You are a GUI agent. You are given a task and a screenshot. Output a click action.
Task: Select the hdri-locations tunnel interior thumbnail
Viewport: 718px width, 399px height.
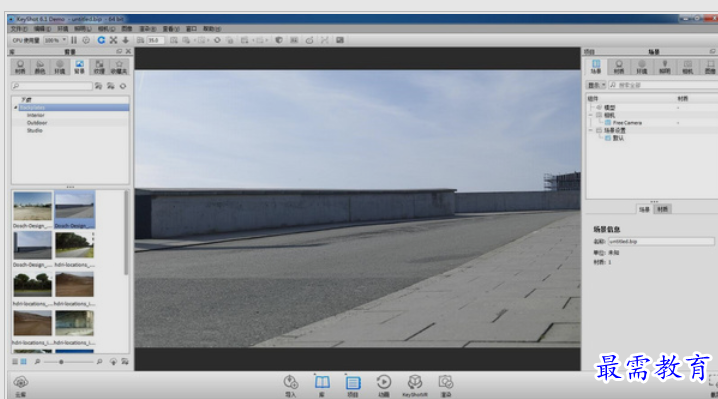(x=75, y=323)
